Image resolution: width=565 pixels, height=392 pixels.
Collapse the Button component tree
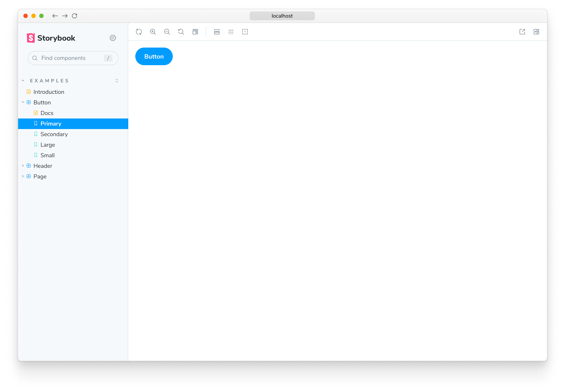pyautogui.click(x=23, y=102)
